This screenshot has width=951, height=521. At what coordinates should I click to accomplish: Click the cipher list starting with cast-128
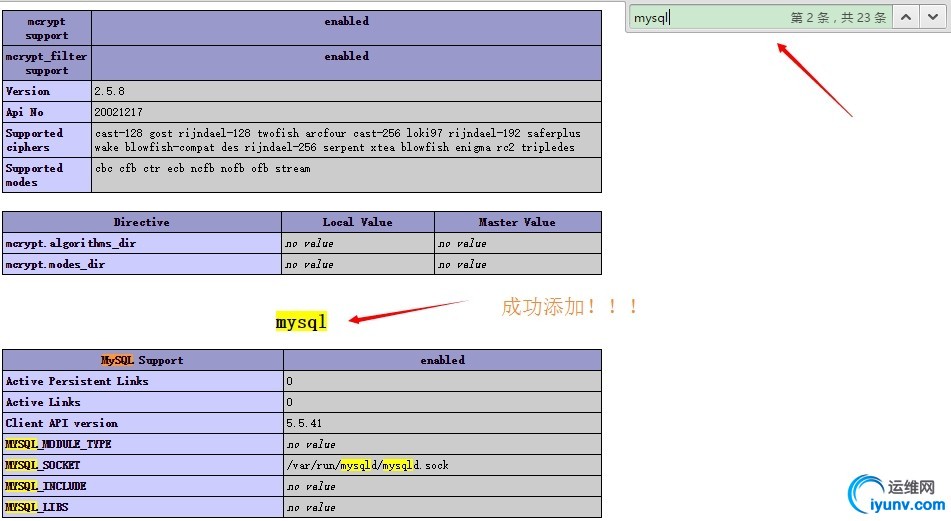(338, 140)
